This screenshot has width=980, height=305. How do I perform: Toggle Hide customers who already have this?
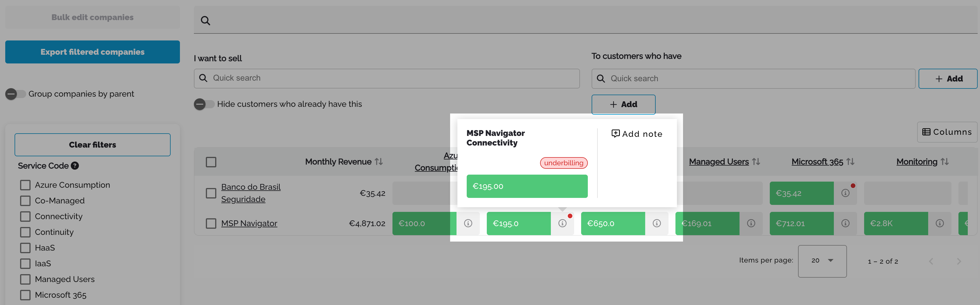(x=204, y=104)
